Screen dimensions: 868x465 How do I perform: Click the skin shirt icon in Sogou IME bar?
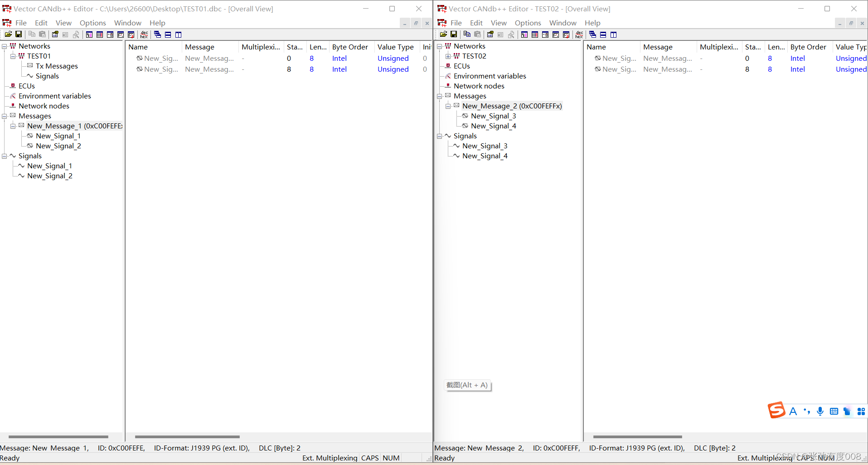pyautogui.click(x=847, y=411)
